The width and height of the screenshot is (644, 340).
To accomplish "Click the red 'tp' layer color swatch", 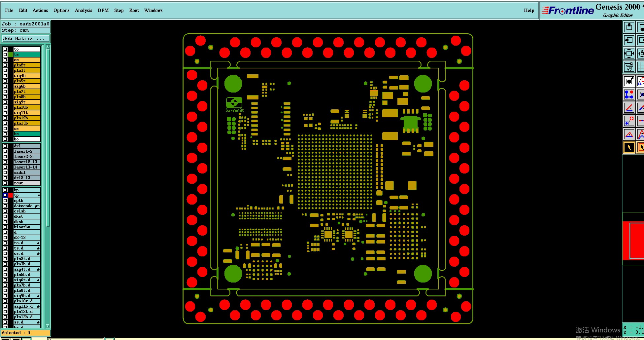I will click(x=11, y=195).
